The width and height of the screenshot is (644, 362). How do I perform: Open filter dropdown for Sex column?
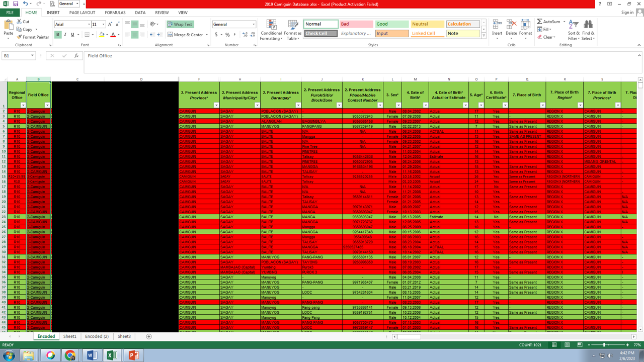click(397, 106)
